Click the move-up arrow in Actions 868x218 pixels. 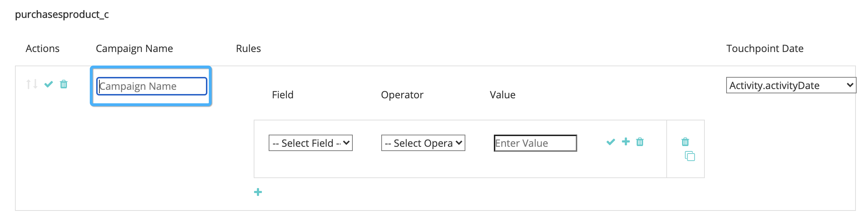(29, 84)
